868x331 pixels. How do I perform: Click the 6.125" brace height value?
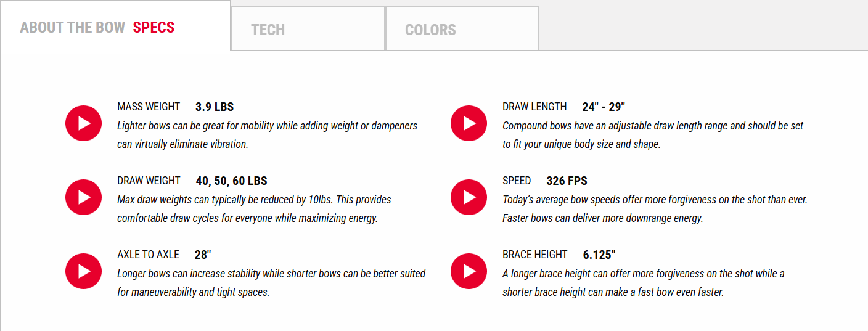coord(599,255)
